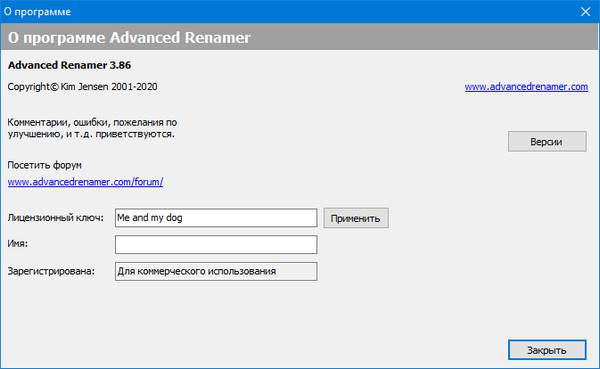Click the 'Лицензионный ключ:' label
600x369 pixels.
[55, 218]
